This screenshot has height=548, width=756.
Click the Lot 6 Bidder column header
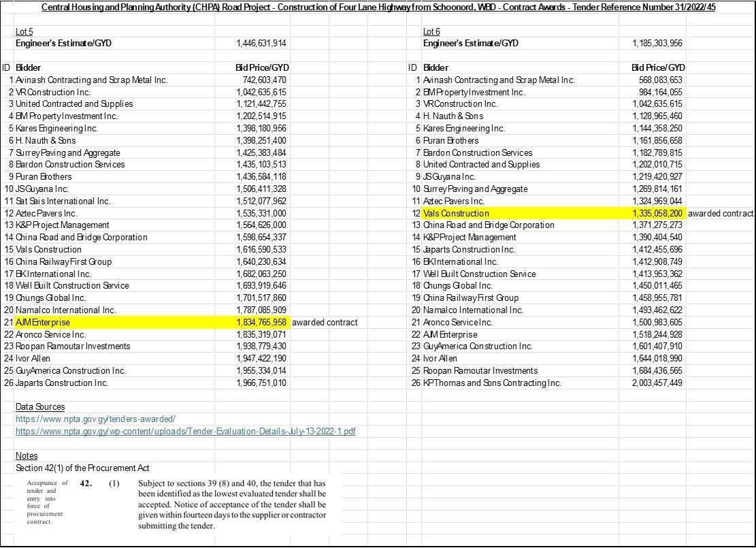[435, 68]
